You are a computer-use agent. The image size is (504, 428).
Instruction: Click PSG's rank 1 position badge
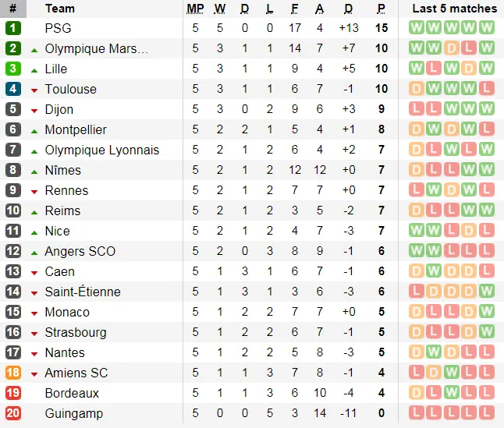coord(13,28)
